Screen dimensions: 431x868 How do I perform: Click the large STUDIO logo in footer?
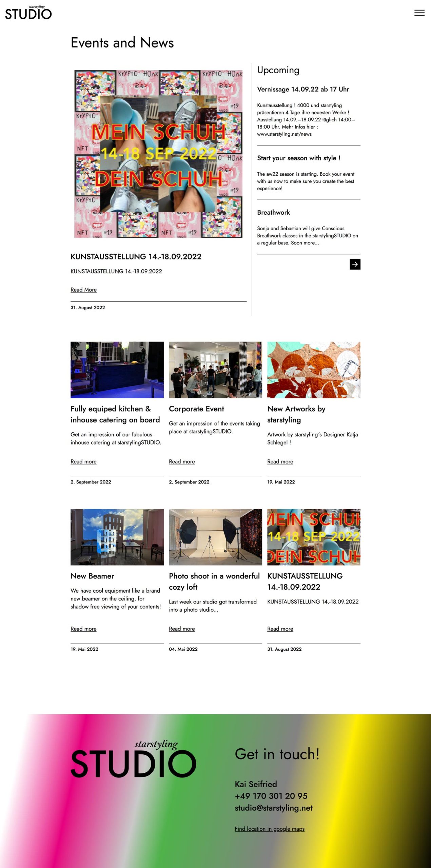coord(133,759)
